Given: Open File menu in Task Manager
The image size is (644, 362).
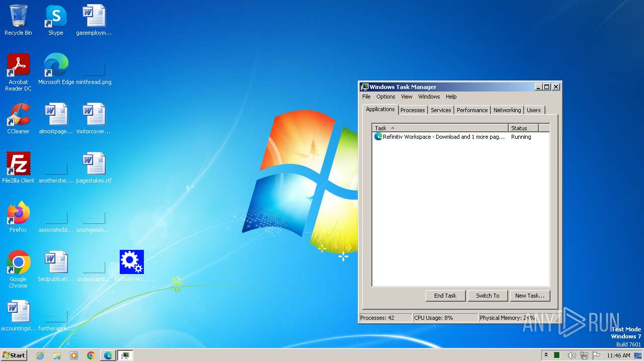Looking at the screenshot, I should click(366, 97).
